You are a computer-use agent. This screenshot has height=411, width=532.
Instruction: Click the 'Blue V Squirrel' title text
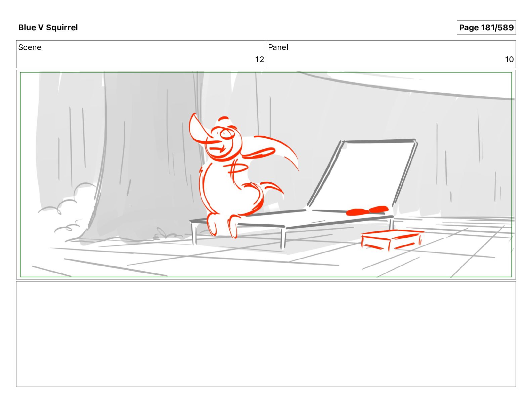pyautogui.click(x=48, y=28)
